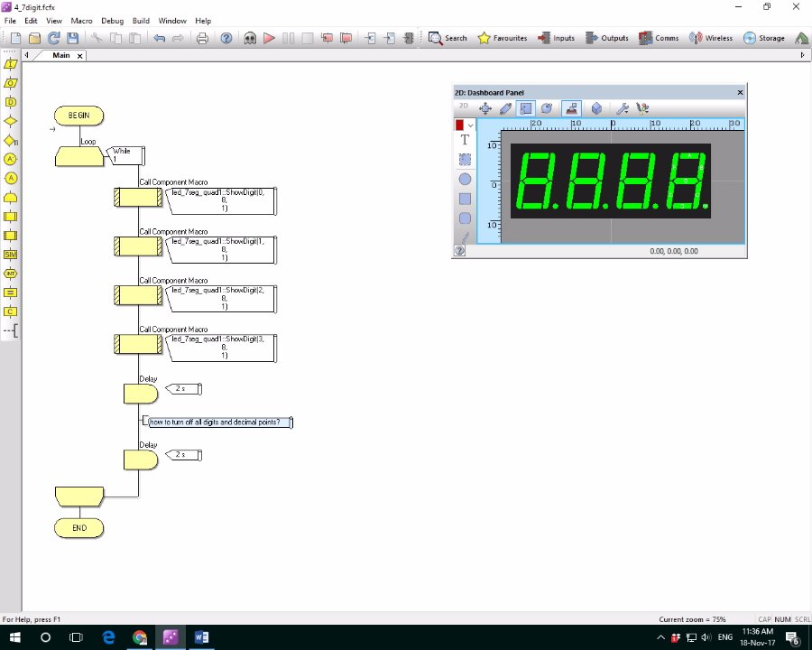Click the right tab scroll arrow at far right
This screenshot has width=812, height=650.
(802, 55)
